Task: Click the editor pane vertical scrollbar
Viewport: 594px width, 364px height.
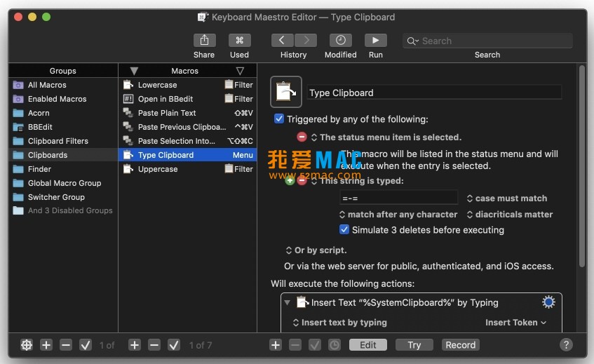Action: [582, 167]
